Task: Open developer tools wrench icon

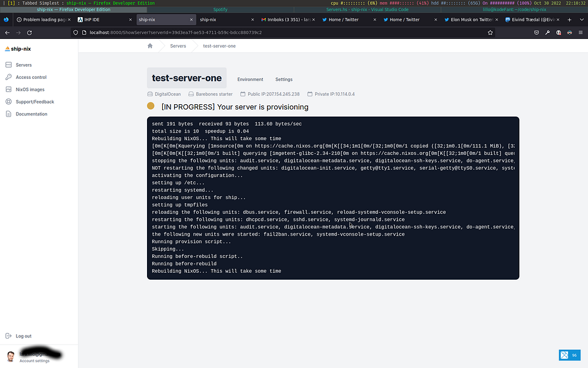Action: 547,32
